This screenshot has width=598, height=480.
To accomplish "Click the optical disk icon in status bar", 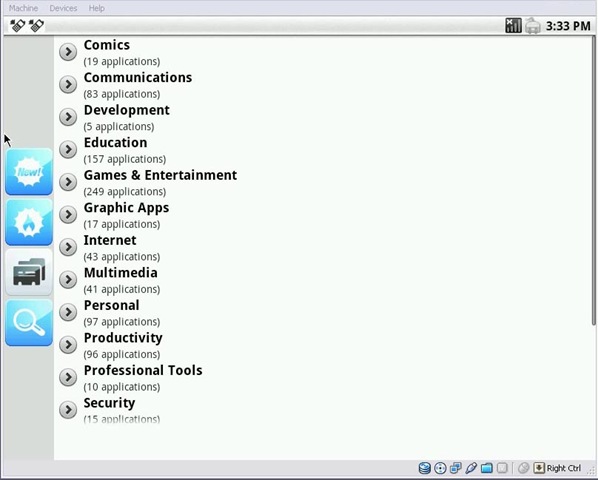I will (440, 468).
